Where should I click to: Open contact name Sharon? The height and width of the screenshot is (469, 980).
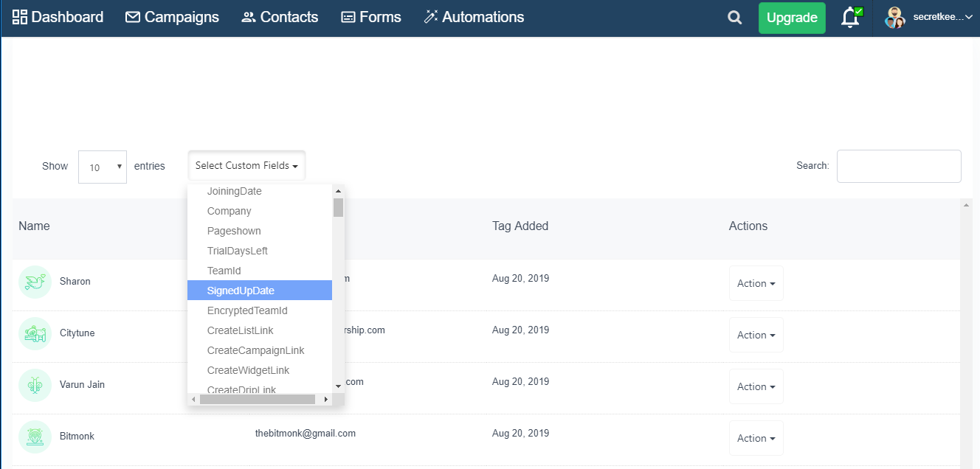click(x=75, y=282)
